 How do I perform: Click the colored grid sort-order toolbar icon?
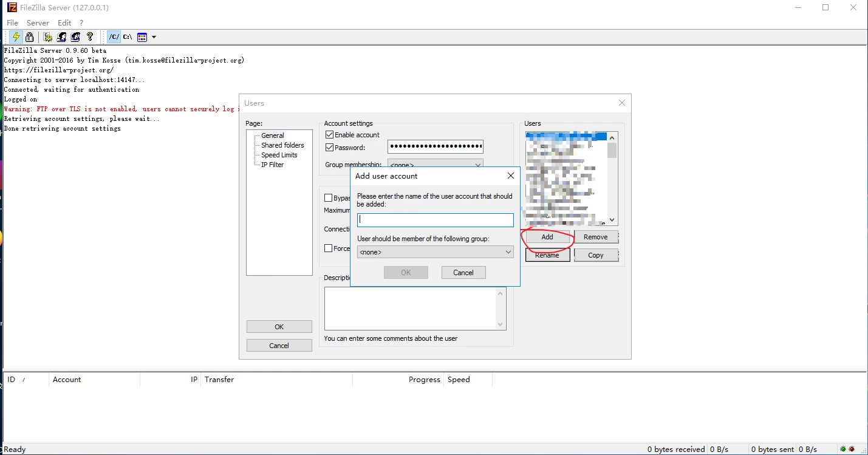click(x=142, y=37)
